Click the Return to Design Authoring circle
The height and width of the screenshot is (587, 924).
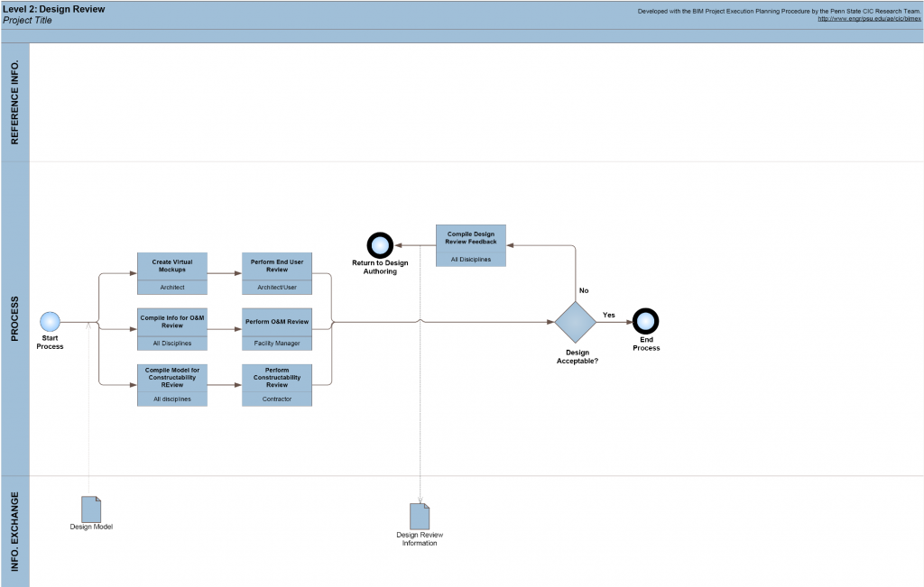(x=380, y=245)
